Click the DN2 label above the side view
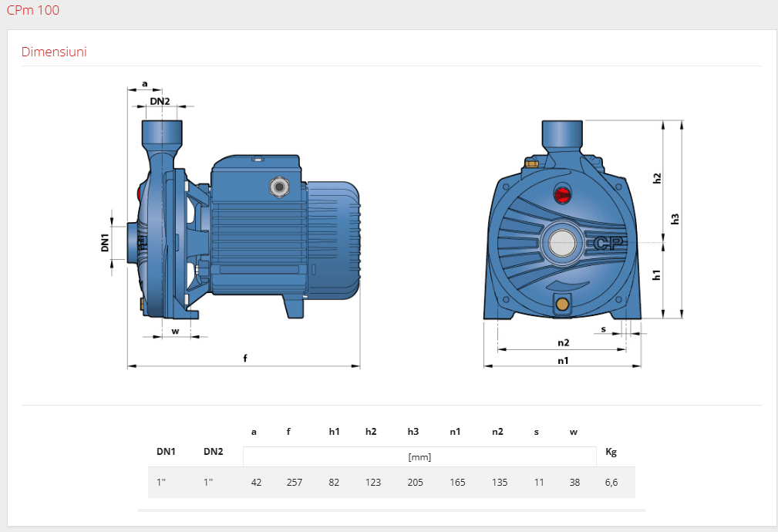Image resolution: width=778 pixels, height=532 pixels. pos(160,101)
